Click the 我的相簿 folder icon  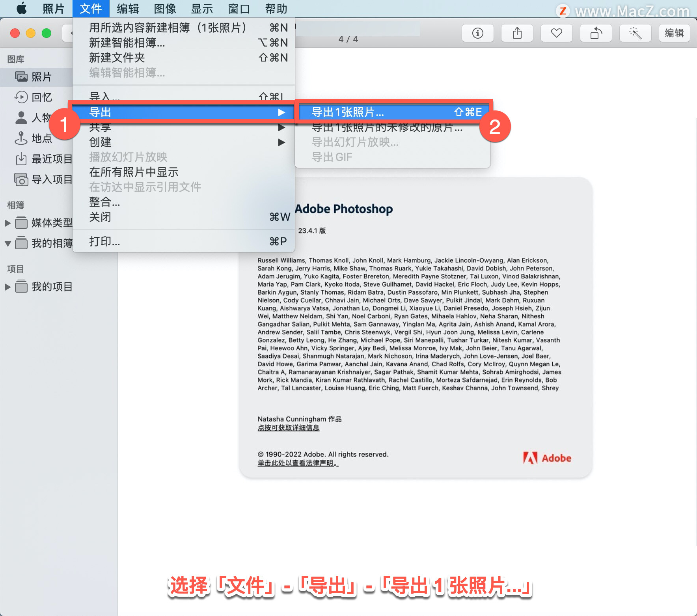coord(21,243)
